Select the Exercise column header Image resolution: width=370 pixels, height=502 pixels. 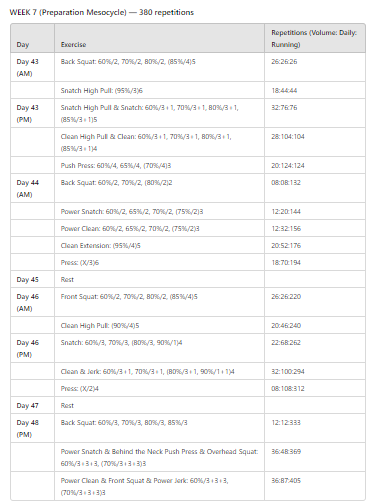159,38
